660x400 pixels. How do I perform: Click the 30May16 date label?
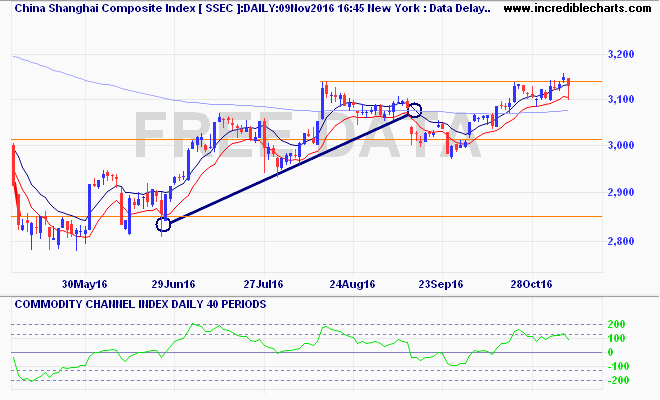[x=84, y=284]
